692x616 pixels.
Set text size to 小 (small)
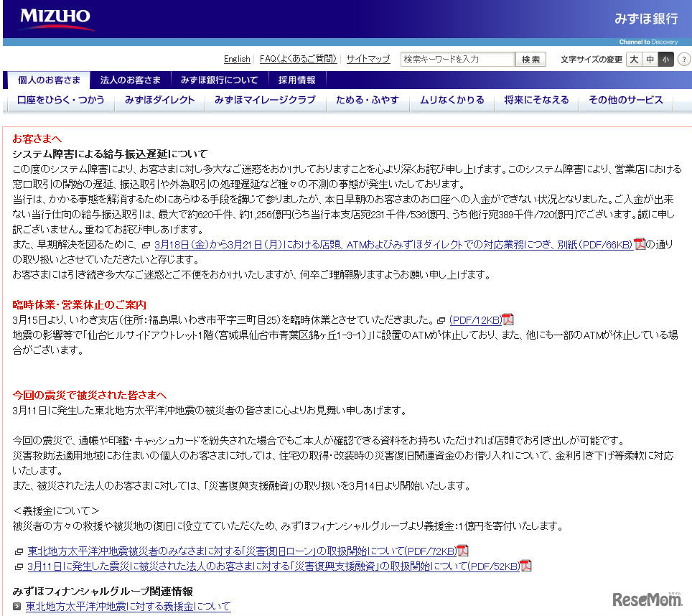[x=666, y=59]
